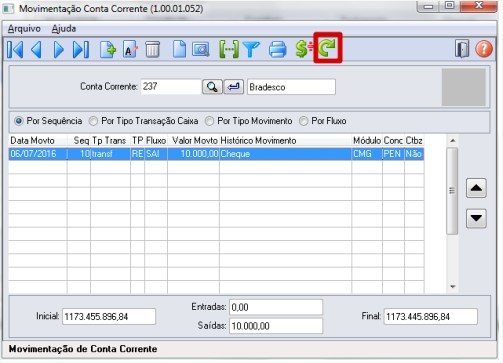Image resolution: width=503 pixels, height=363 pixels.
Task: Click the SAI cell in Fluxo column
Action: point(156,154)
